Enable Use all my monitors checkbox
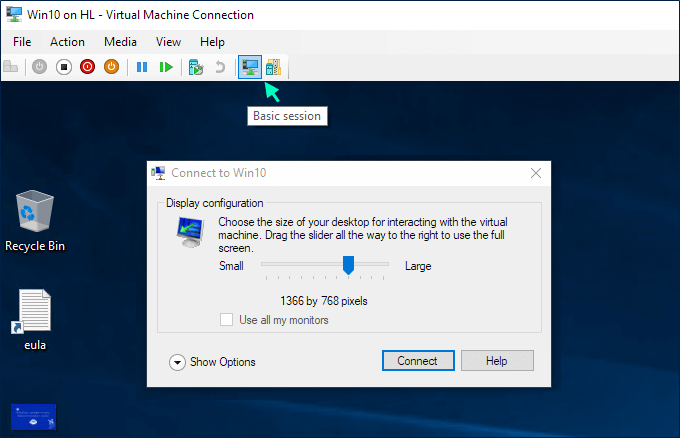 pyautogui.click(x=226, y=320)
